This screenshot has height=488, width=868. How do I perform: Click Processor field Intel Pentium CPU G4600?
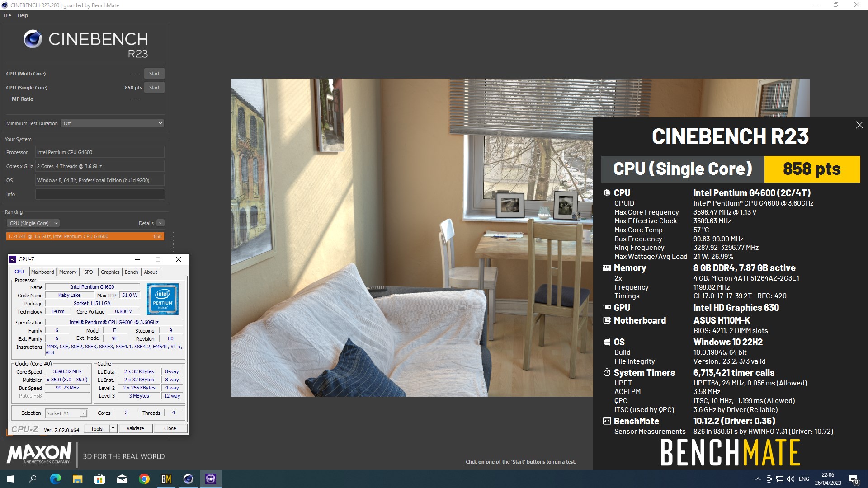click(x=100, y=152)
